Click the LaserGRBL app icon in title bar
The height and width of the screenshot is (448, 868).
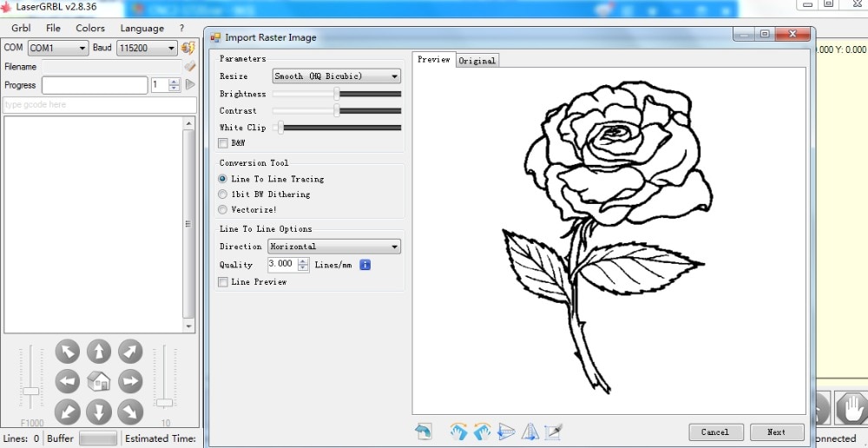coord(6,7)
